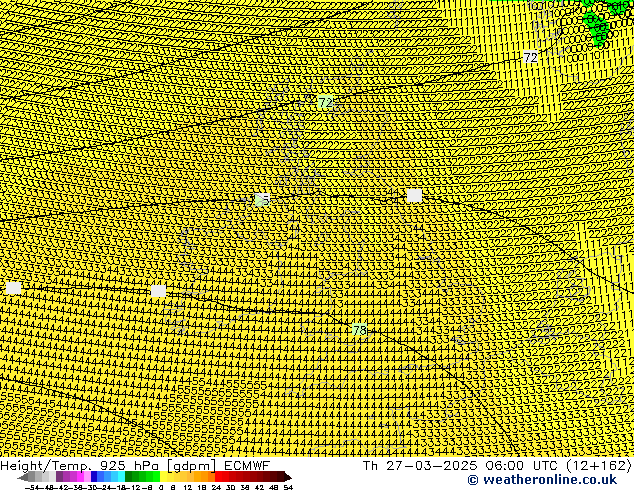Click the scale value "54" in the legend

pos(288,488)
